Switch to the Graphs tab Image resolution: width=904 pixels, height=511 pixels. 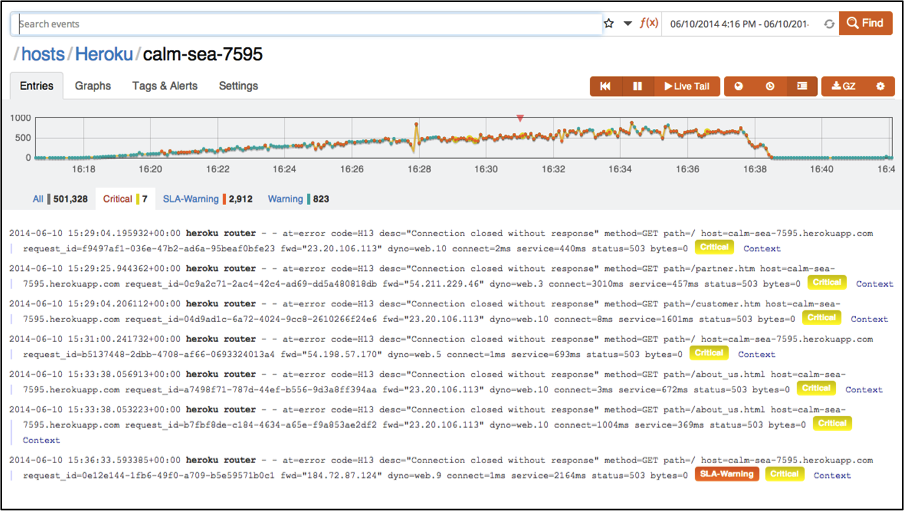coord(93,86)
